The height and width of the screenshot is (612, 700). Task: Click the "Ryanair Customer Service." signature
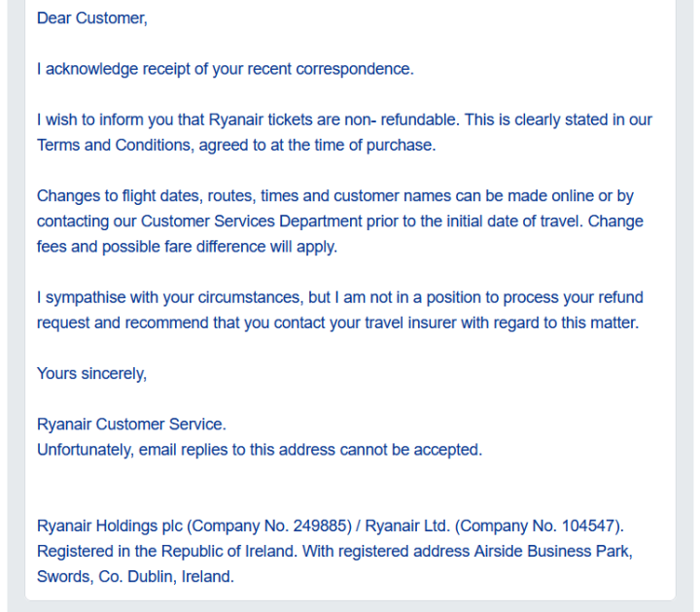click(x=131, y=425)
